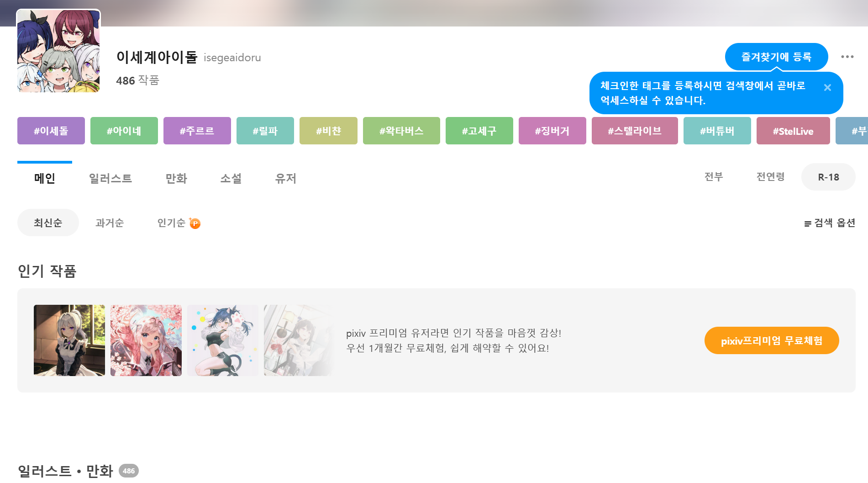Switch to the 소설 tab
This screenshot has height=483, width=868.
click(231, 178)
